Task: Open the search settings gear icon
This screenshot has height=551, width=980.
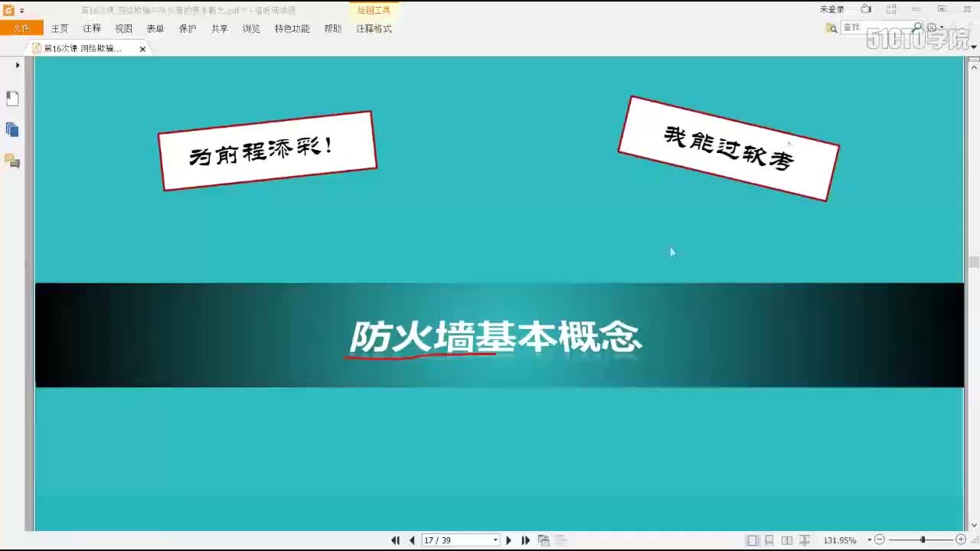Action: tap(933, 28)
